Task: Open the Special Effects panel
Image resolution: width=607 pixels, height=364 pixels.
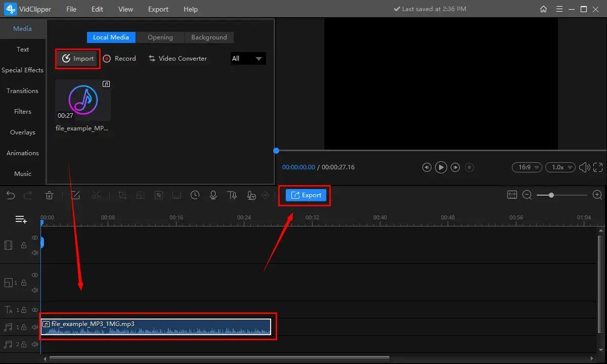Action: pos(23,70)
